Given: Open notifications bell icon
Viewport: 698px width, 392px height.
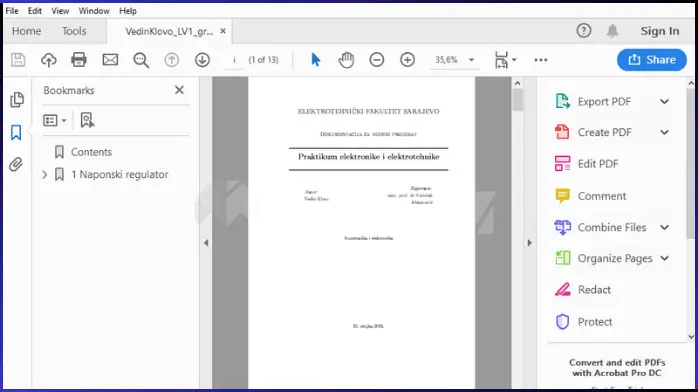Looking at the screenshot, I should click(613, 31).
